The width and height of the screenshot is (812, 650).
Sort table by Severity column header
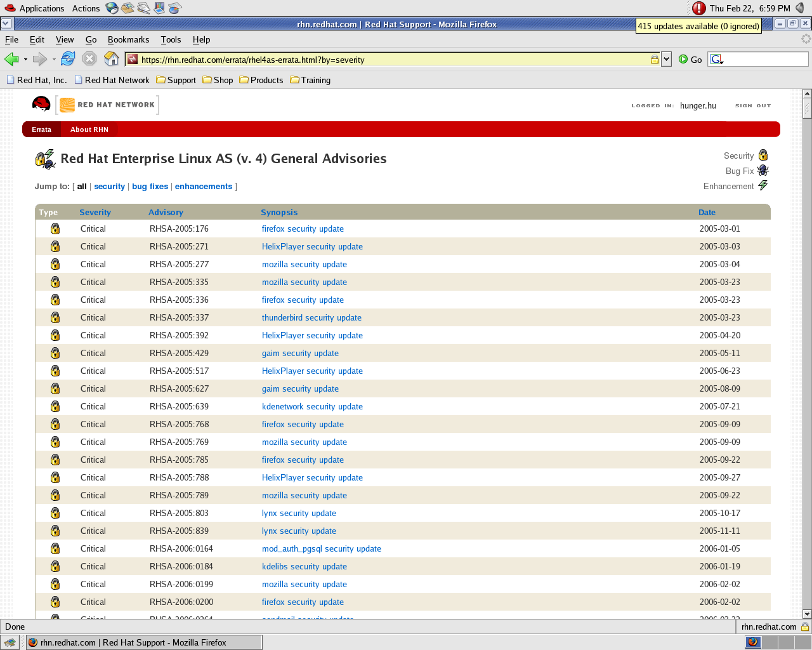pos(95,213)
